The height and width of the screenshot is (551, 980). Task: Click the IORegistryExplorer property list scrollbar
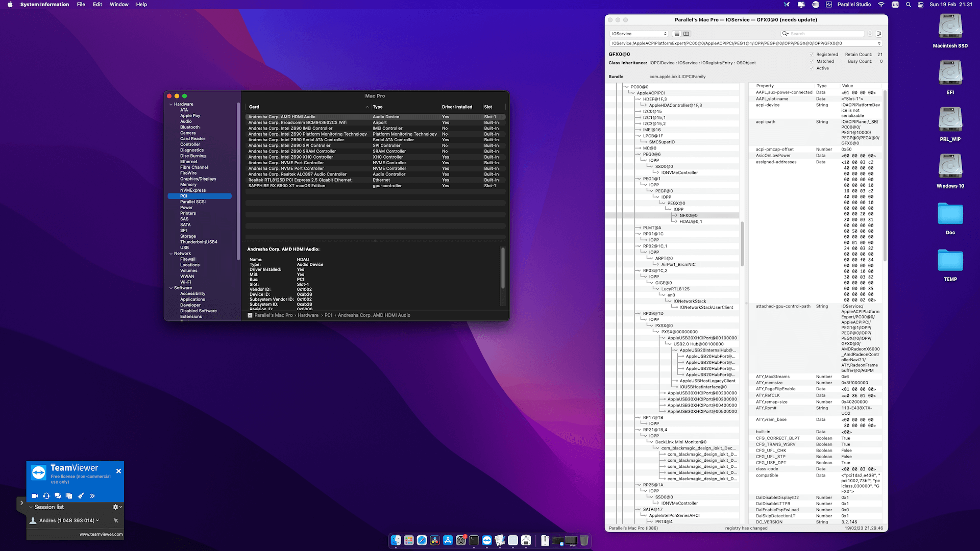coord(885,176)
